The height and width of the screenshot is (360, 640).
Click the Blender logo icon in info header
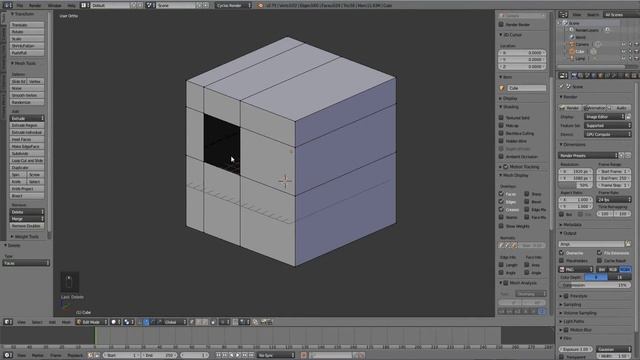260,5
